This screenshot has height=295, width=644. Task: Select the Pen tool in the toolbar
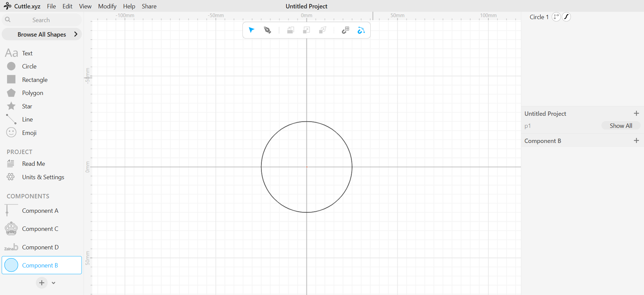click(x=267, y=30)
